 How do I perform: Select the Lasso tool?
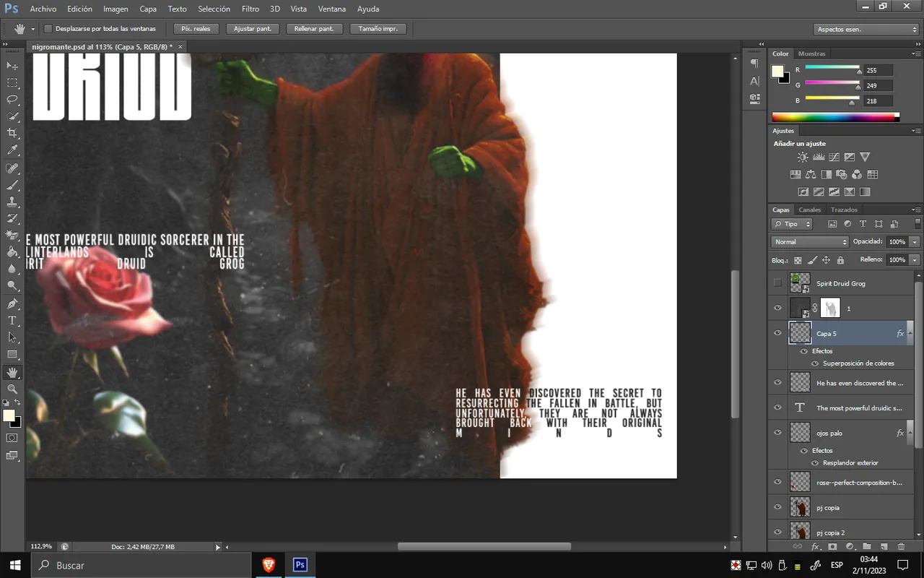pyautogui.click(x=12, y=99)
